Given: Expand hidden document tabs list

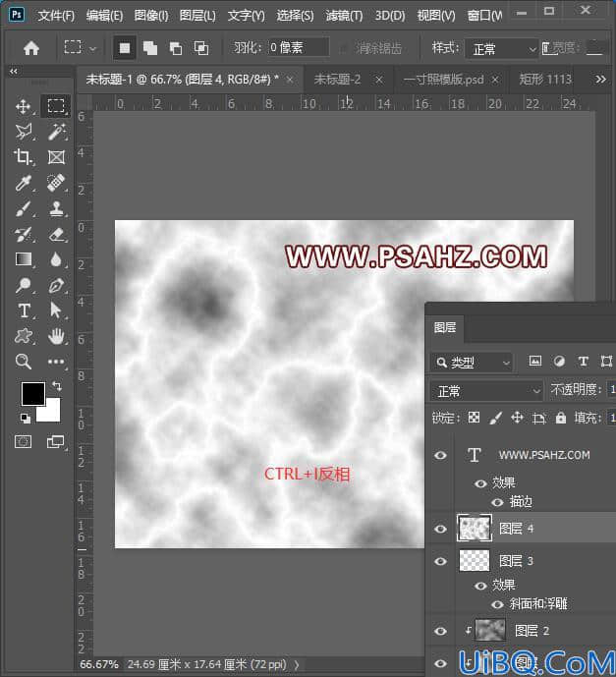Looking at the screenshot, I should click(x=600, y=80).
